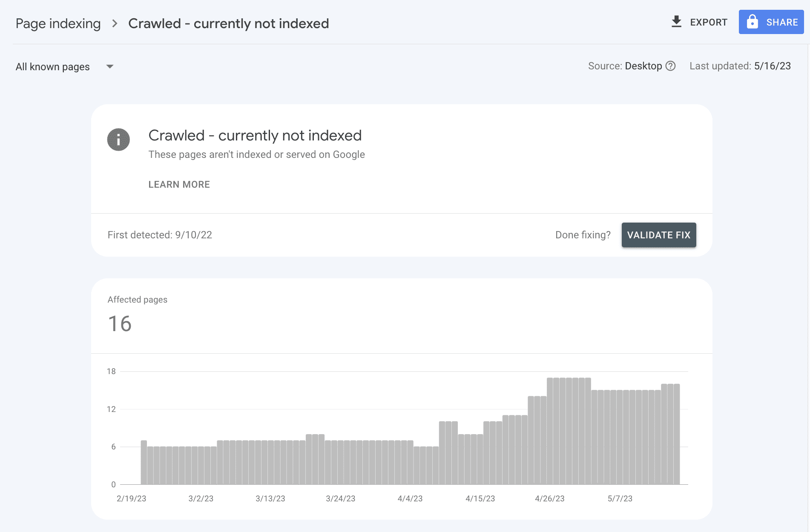Select the Crawled - currently not indexed breadcrumb

229,23
